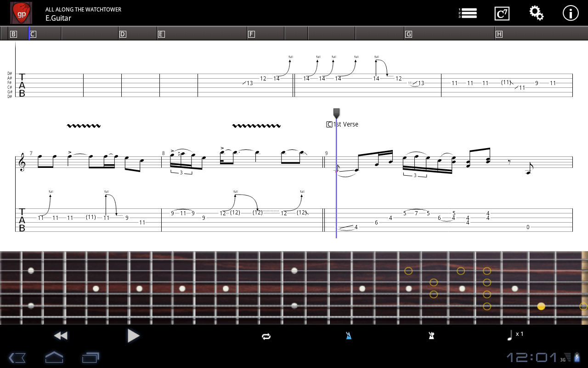Viewport: 588px width, 368px height.
Task: Click measure number 7 in the score
Action: click(31, 153)
